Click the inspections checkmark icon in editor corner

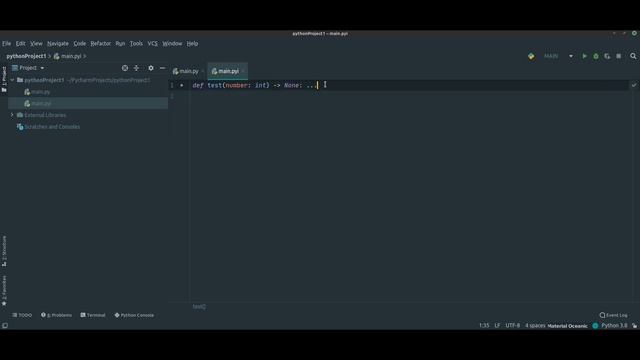(634, 85)
